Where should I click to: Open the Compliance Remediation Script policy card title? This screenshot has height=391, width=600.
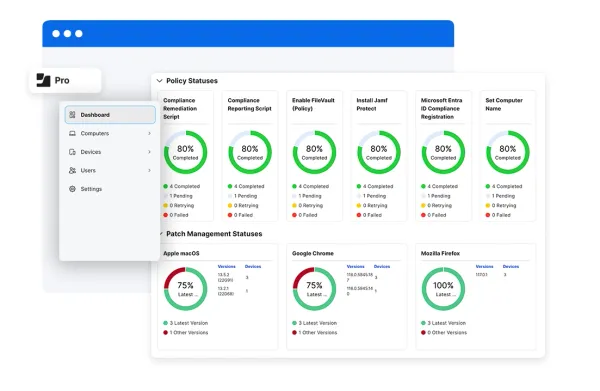[180, 108]
